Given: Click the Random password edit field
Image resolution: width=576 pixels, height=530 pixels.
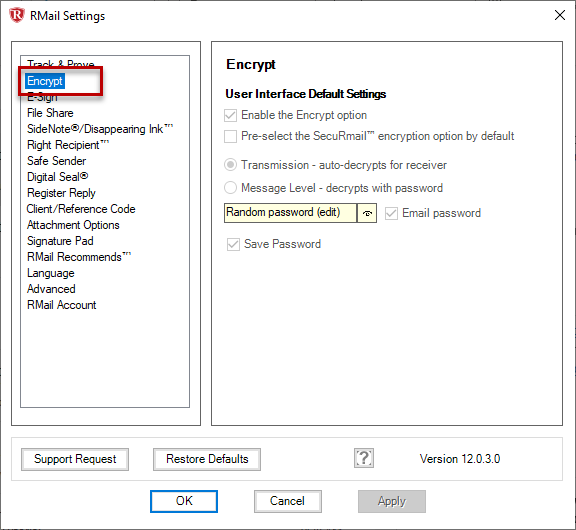Looking at the screenshot, I should click(x=290, y=213).
